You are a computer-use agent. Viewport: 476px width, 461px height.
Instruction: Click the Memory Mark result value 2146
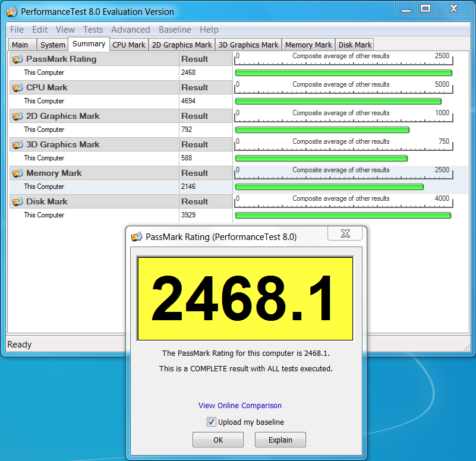pyautogui.click(x=188, y=187)
